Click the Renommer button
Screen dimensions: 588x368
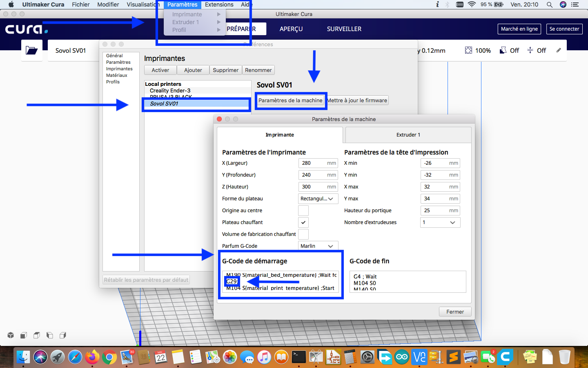click(x=258, y=70)
